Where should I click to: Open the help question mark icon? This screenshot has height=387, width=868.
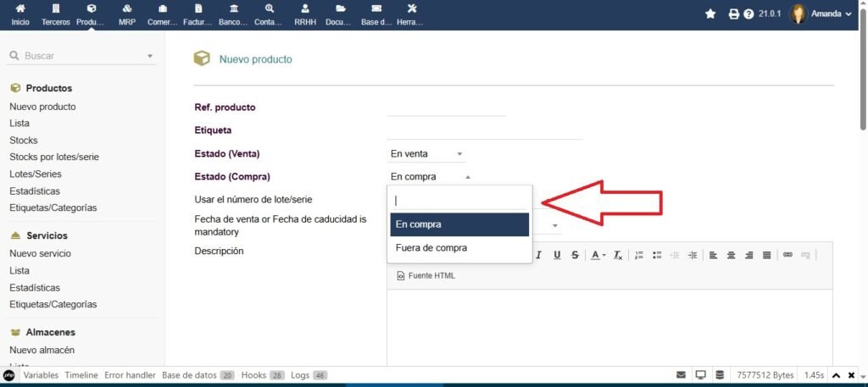click(x=748, y=14)
